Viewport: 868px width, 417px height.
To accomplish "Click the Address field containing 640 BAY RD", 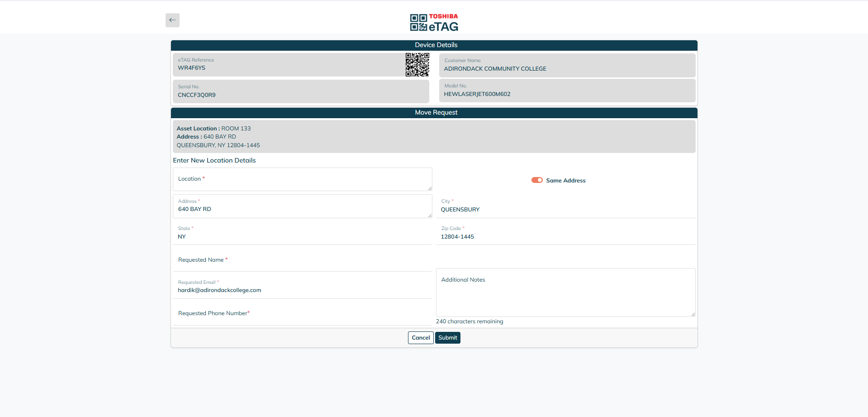I will [x=302, y=209].
